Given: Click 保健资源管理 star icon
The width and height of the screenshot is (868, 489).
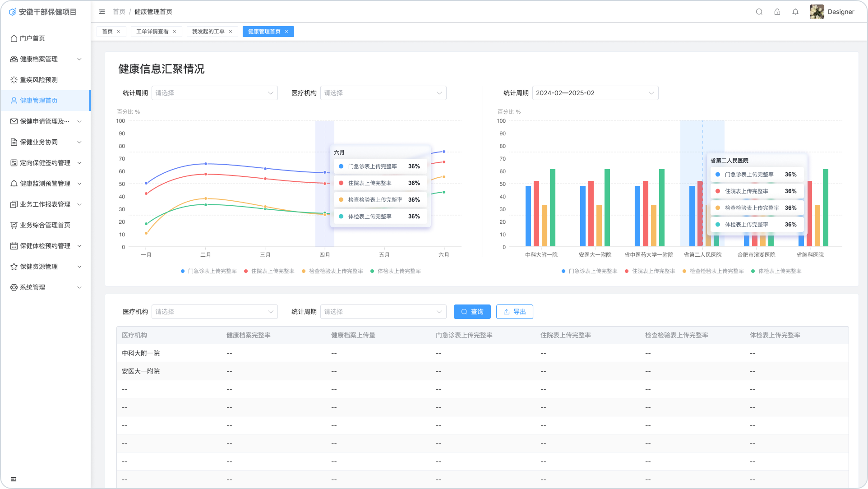Looking at the screenshot, I should click(14, 267).
